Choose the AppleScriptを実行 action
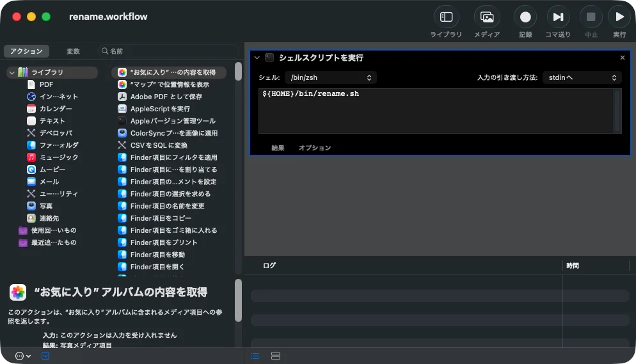Image resolution: width=636 pixels, height=364 pixels. point(159,109)
